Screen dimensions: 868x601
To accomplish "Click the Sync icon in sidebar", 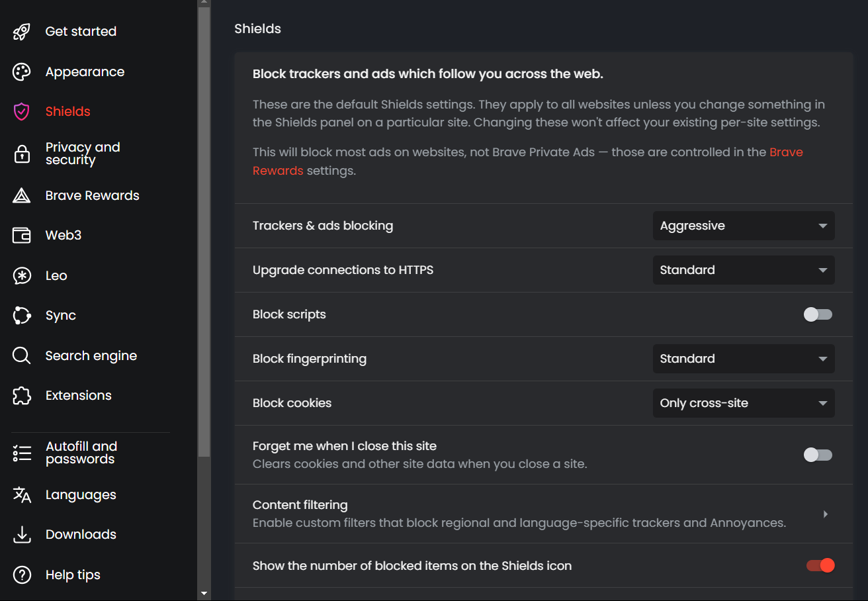I will coord(22,316).
